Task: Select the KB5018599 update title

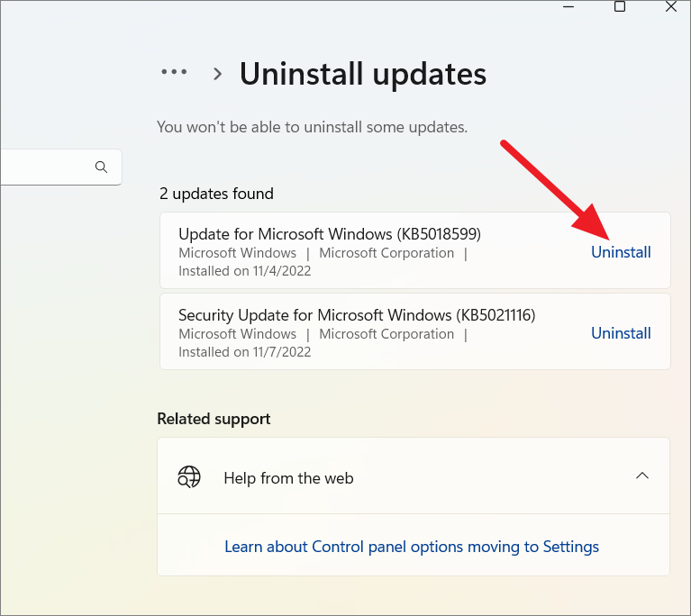Action: pos(329,234)
